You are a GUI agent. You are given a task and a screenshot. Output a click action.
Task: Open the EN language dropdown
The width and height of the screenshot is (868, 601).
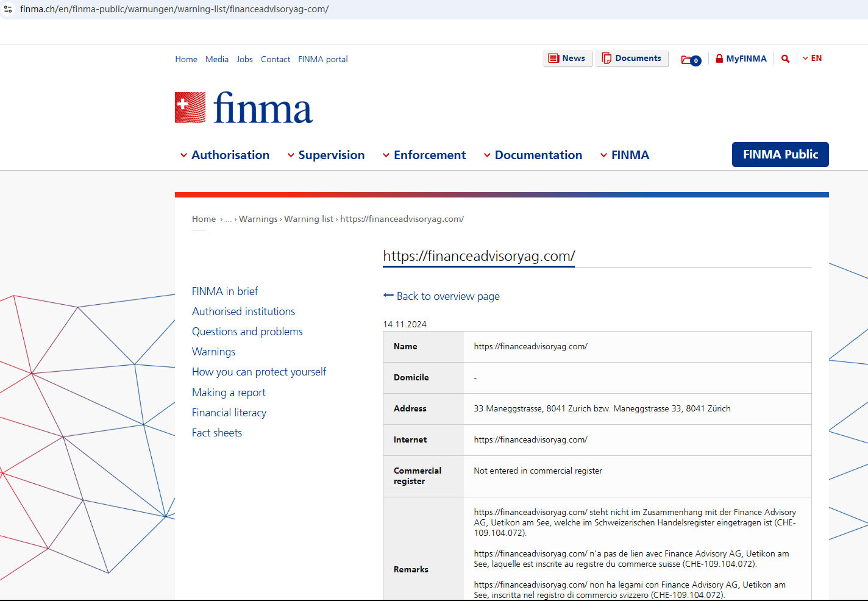813,59
